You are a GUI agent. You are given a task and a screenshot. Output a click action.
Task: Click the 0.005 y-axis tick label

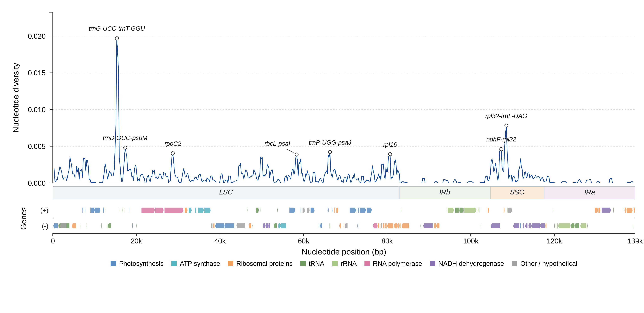[x=37, y=146]
